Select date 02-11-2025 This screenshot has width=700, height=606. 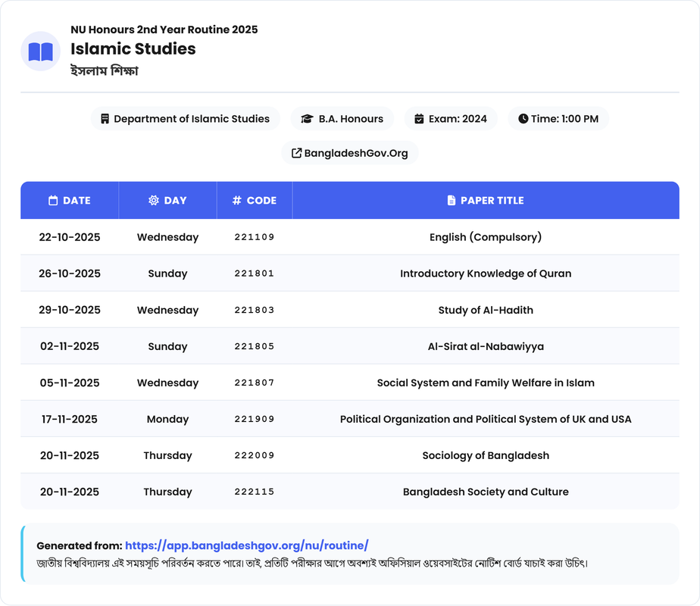tap(70, 346)
